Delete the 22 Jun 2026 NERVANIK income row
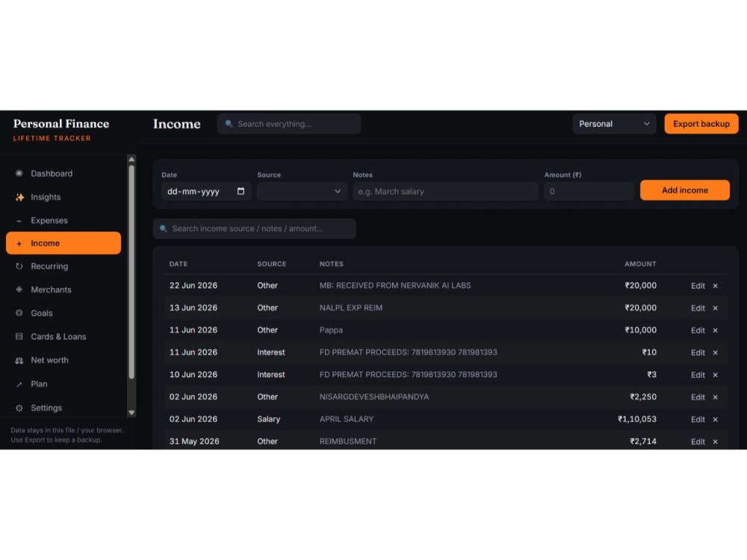Screen dimensions: 747x560 (x=715, y=286)
